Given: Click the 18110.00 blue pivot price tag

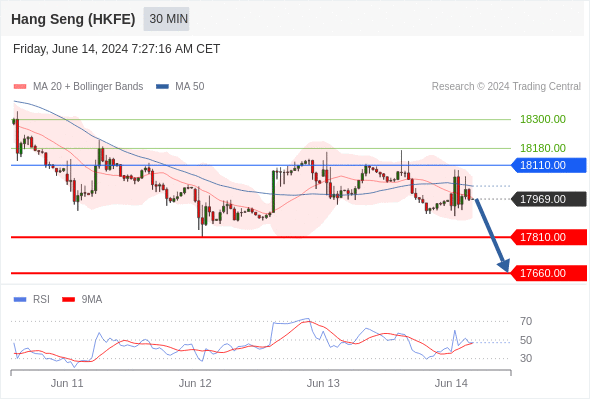Looking at the screenshot, I should [549, 165].
